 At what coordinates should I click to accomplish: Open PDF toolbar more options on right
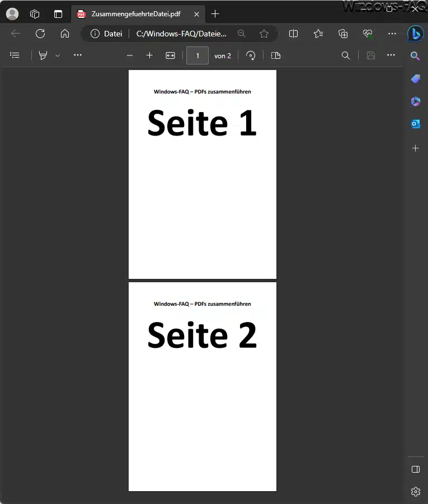click(391, 55)
